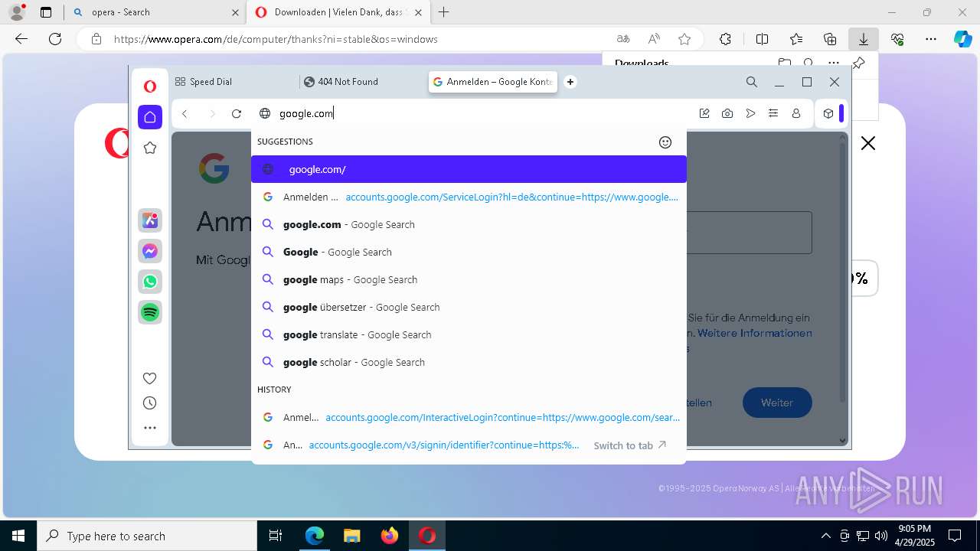Click the edit note icon in Opera address bar

point(704,113)
